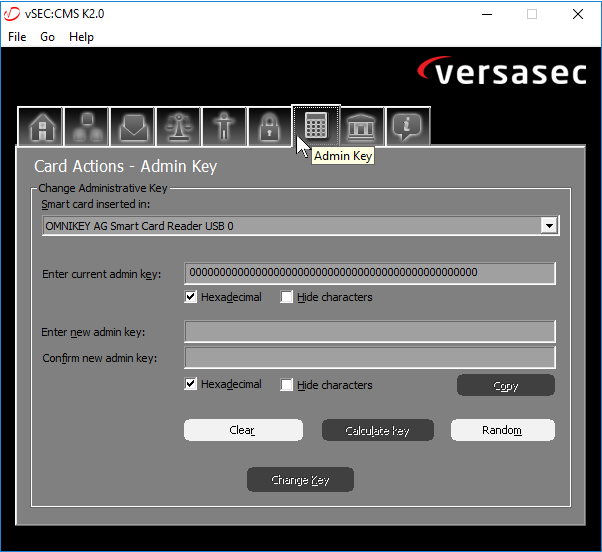The height and width of the screenshot is (552, 602).
Task: Toggle Hexadecimal for current admin key
Action: (x=190, y=297)
